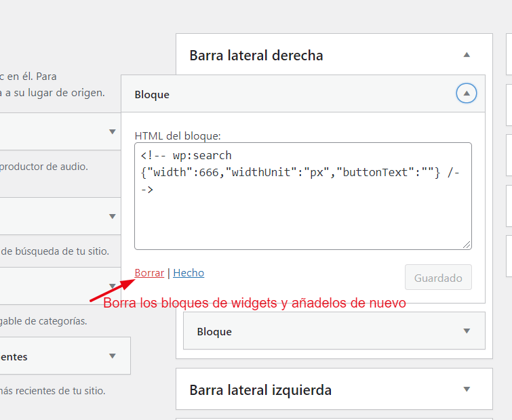Click the red 'Borra los bloques' annotation text

(x=255, y=303)
